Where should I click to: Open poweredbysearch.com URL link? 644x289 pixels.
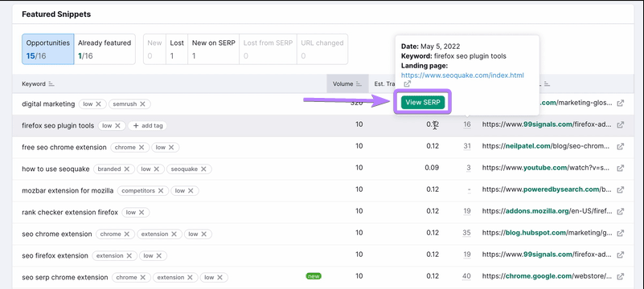click(548, 189)
